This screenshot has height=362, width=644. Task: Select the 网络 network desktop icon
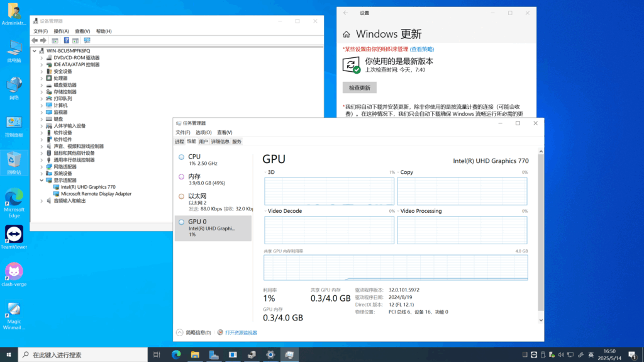14,88
